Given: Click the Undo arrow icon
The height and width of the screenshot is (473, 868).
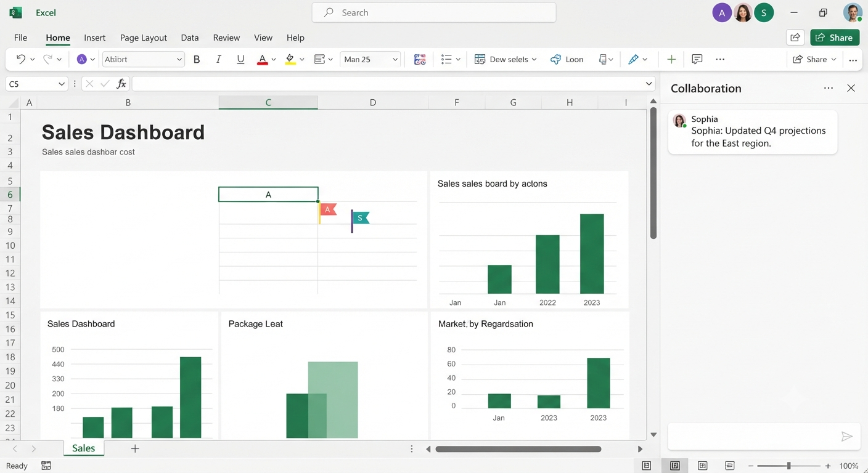Looking at the screenshot, I should tap(20, 59).
